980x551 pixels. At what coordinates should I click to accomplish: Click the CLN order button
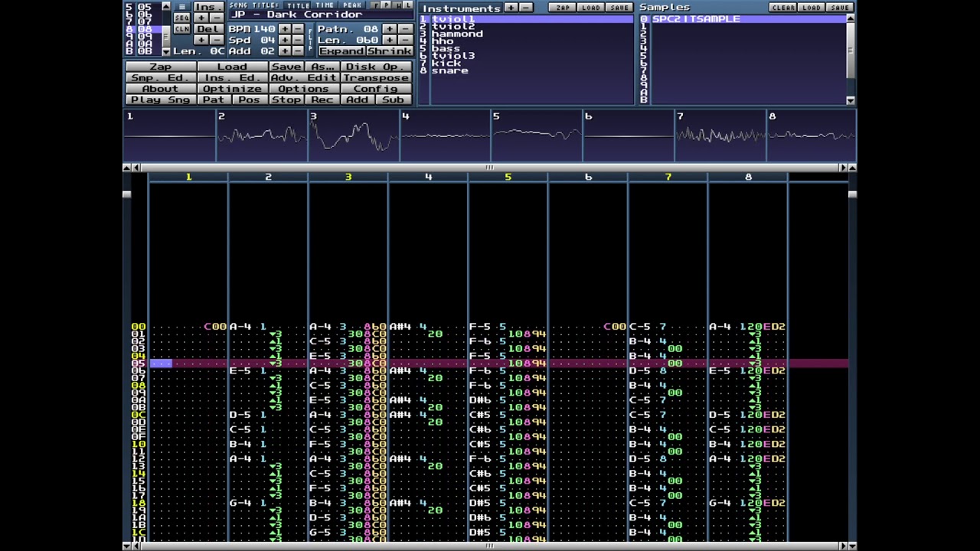181,29
